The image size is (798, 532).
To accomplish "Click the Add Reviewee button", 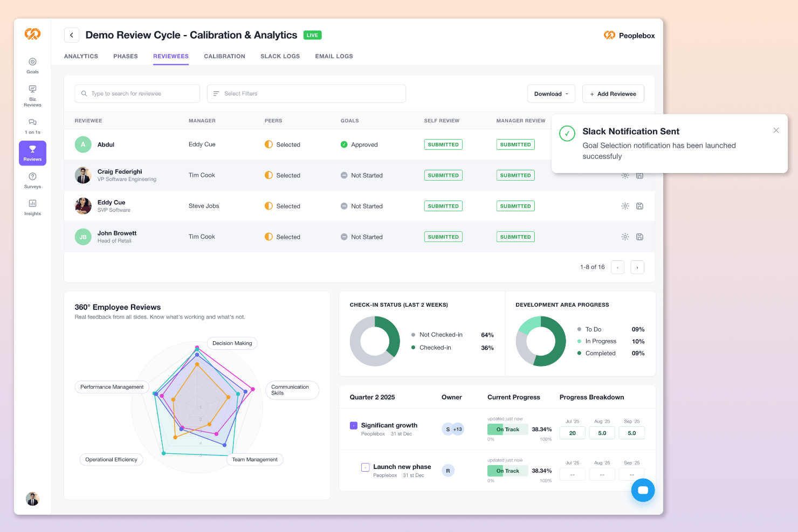I will 613,94.
